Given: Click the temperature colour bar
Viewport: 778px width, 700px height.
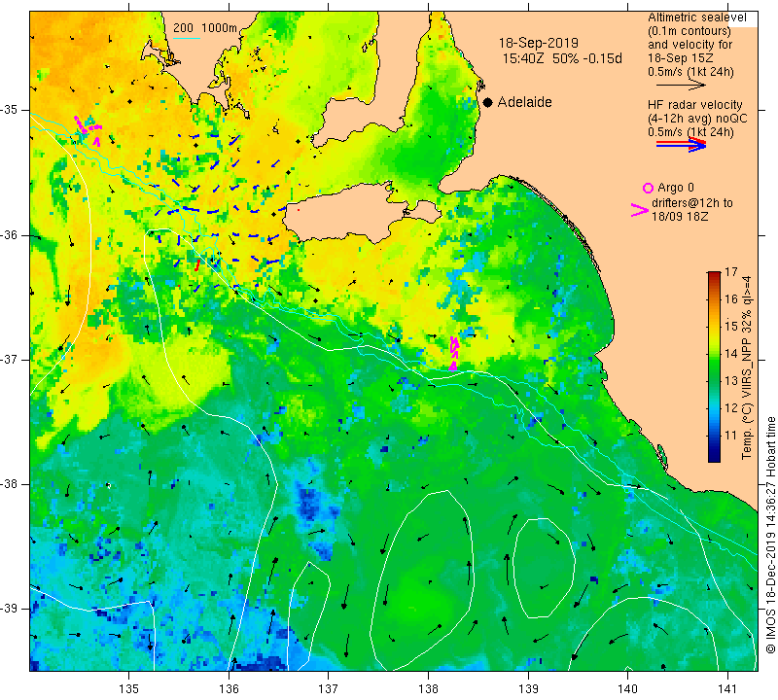Looking at the screenshot, I should [714, 367].
